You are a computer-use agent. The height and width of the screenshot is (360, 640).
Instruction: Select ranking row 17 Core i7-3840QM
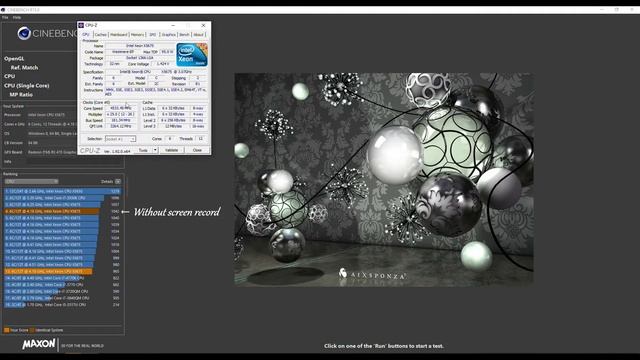pyautogui.click(x=63, y=298)
